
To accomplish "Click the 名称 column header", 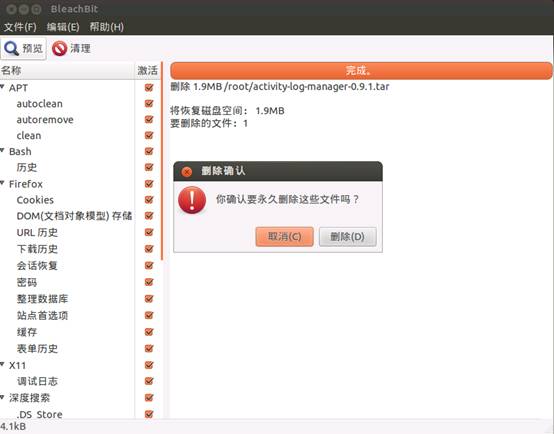I will tap(67, 70).
